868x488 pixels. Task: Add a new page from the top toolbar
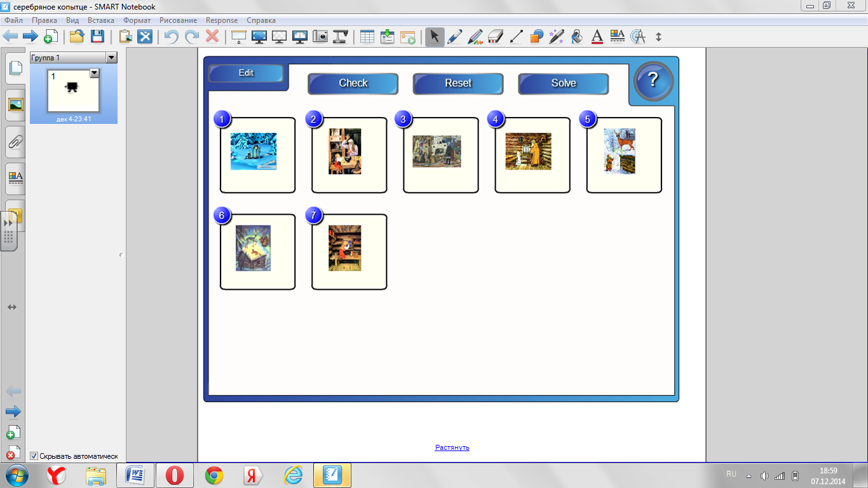(x=51, y=36)
